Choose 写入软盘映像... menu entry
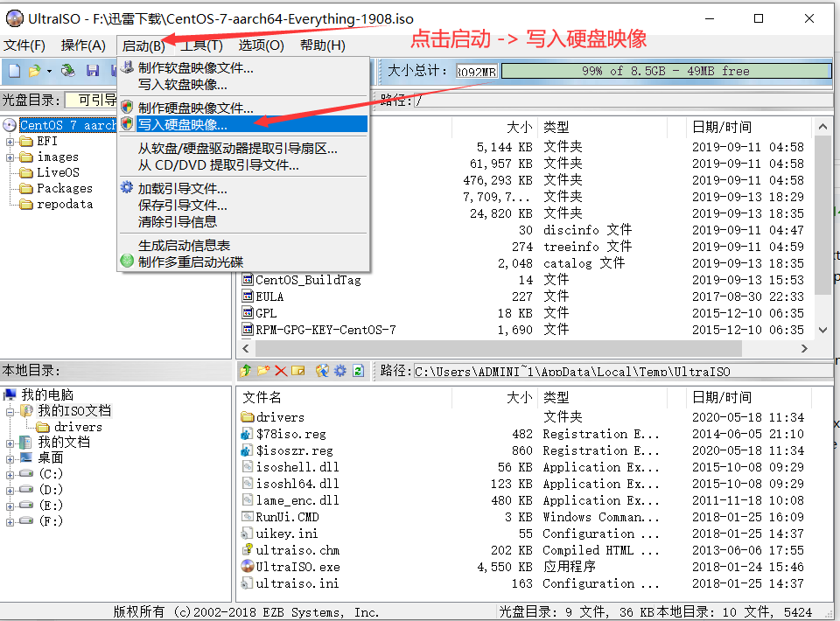The height and width of the screenshot is (621, 840). (x=244, y=85)
